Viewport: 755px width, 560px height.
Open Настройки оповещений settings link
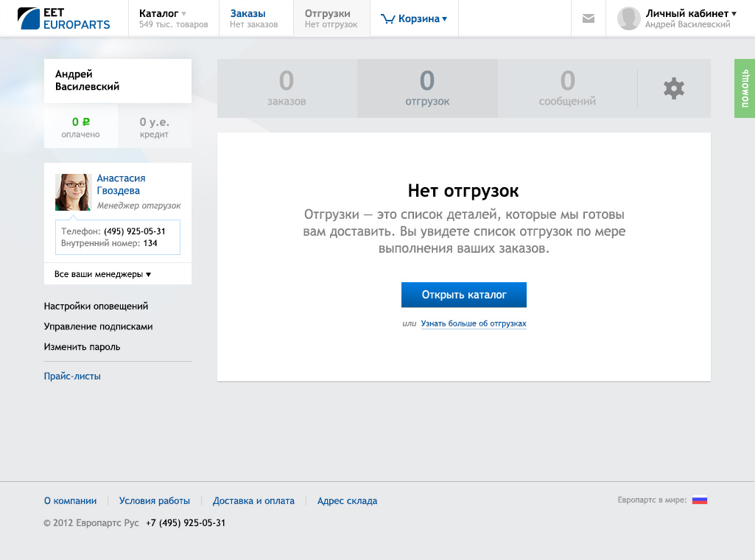click(x=96, y=306)
